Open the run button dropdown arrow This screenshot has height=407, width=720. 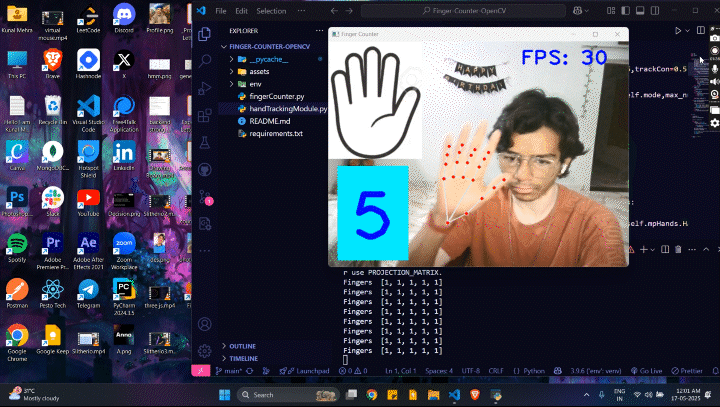pyautogui.click(x=687, y=31)
